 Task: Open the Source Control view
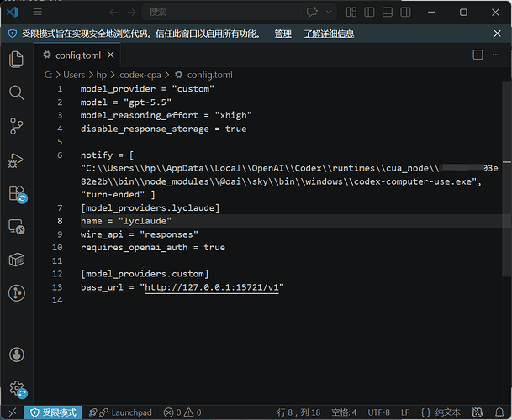16,126
